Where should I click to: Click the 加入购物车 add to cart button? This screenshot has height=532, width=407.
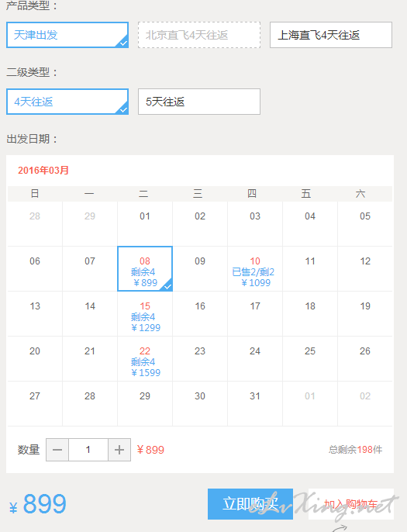point(351,504)
